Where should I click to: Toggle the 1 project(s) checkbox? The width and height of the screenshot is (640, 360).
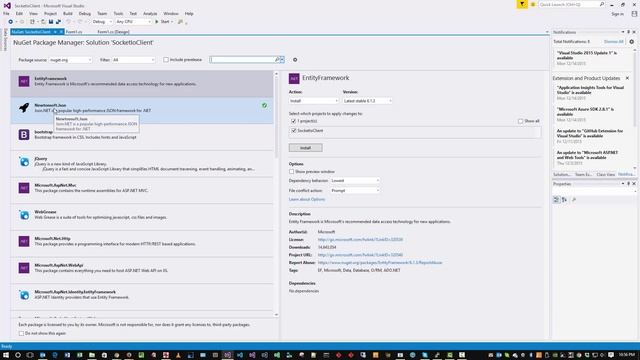click(293, 121)
